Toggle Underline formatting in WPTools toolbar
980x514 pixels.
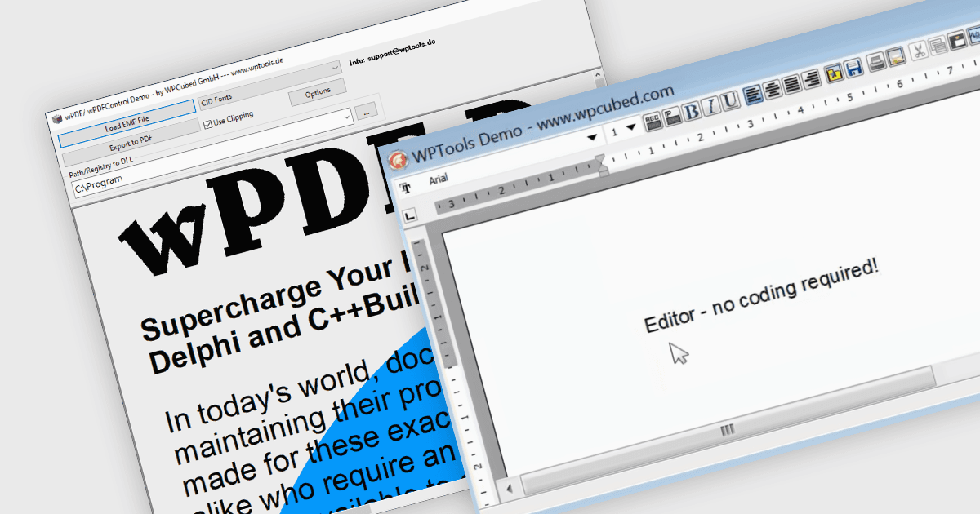pos(730,100)
